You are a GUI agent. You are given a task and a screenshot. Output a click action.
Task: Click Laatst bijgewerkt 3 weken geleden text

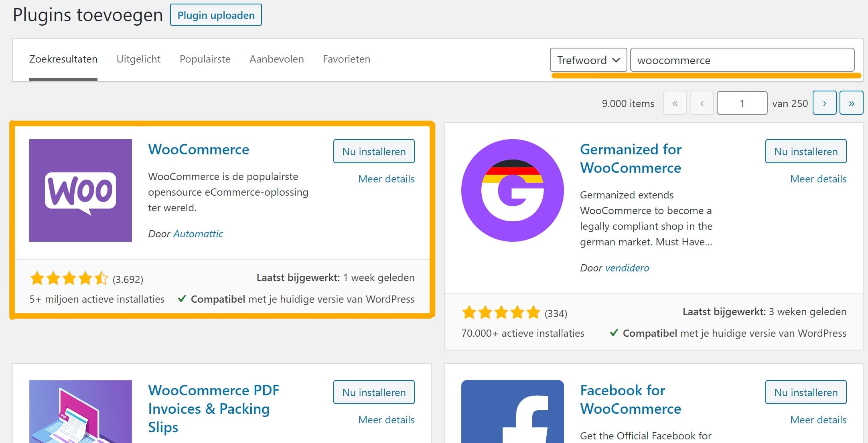[765, 312]
